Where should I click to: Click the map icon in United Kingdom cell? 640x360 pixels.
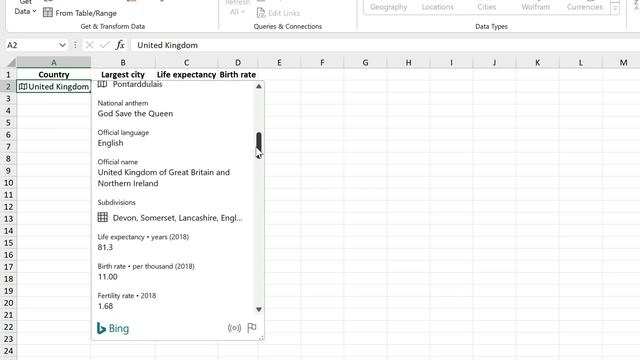tap(23, 87)
